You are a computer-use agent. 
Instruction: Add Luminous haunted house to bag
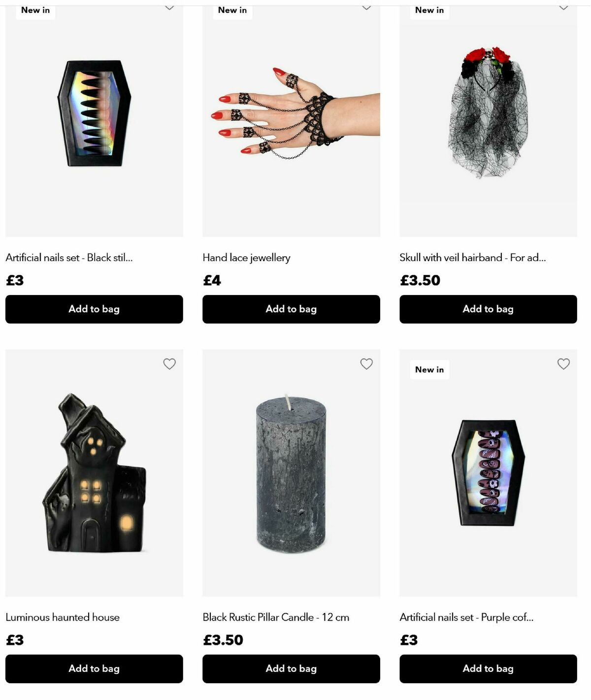point(94,668)
